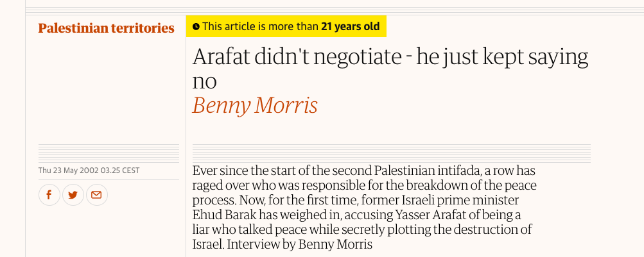Open the Palestinian territories section link
This screenshot has height=257, width=644.
click(106, 28)
